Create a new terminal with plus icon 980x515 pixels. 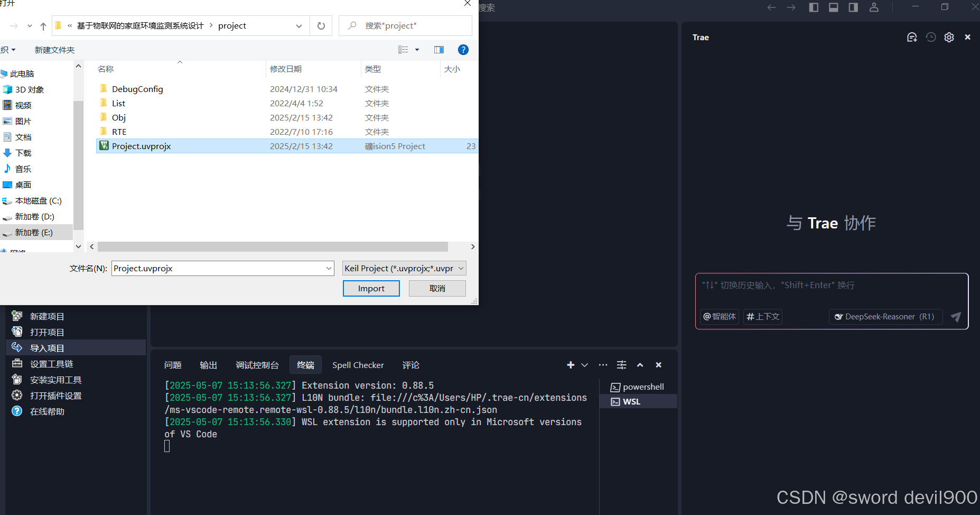point(571,365)
